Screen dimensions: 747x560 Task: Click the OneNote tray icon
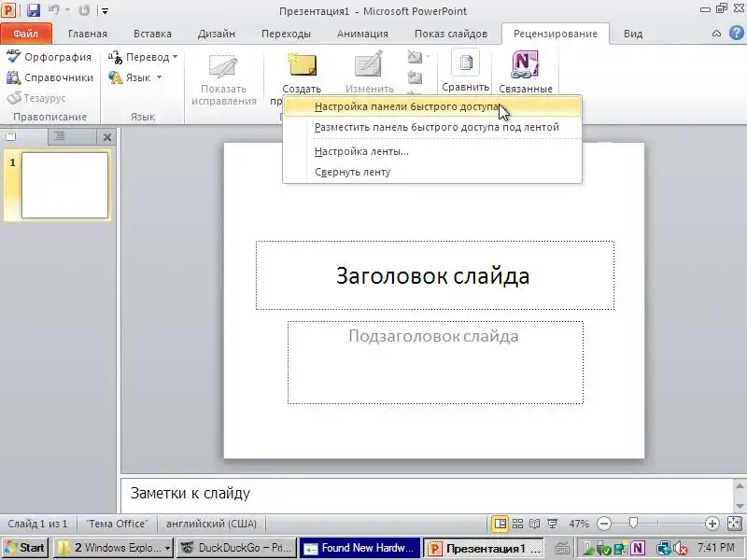pos(638,548)
